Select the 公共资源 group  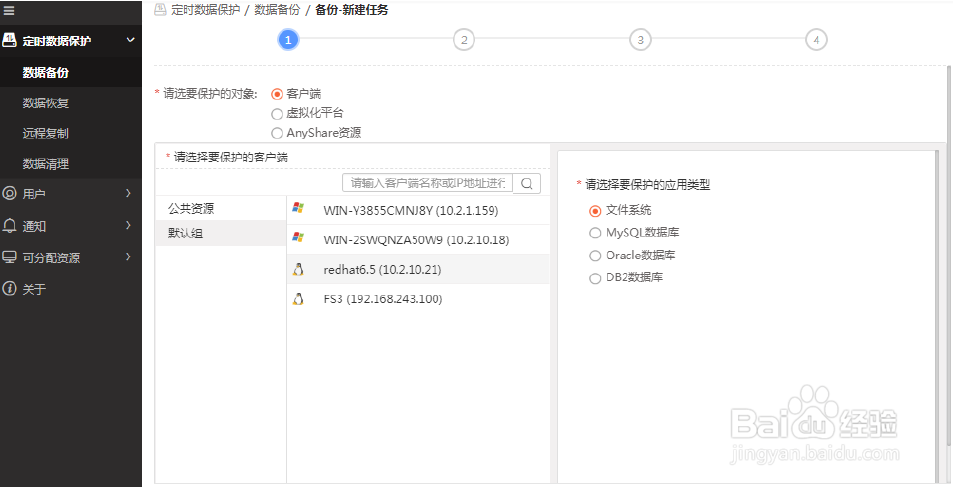coord(221,208)
